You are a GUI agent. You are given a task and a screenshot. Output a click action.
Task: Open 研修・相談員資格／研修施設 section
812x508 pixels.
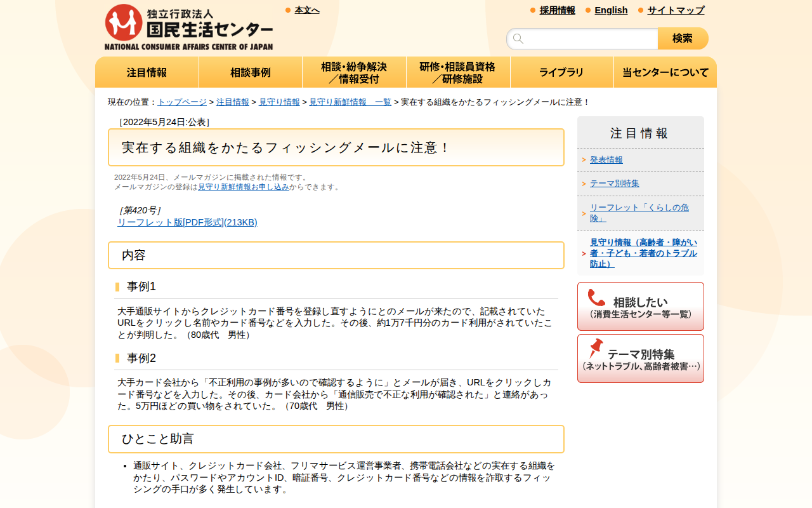click(457, 72)
